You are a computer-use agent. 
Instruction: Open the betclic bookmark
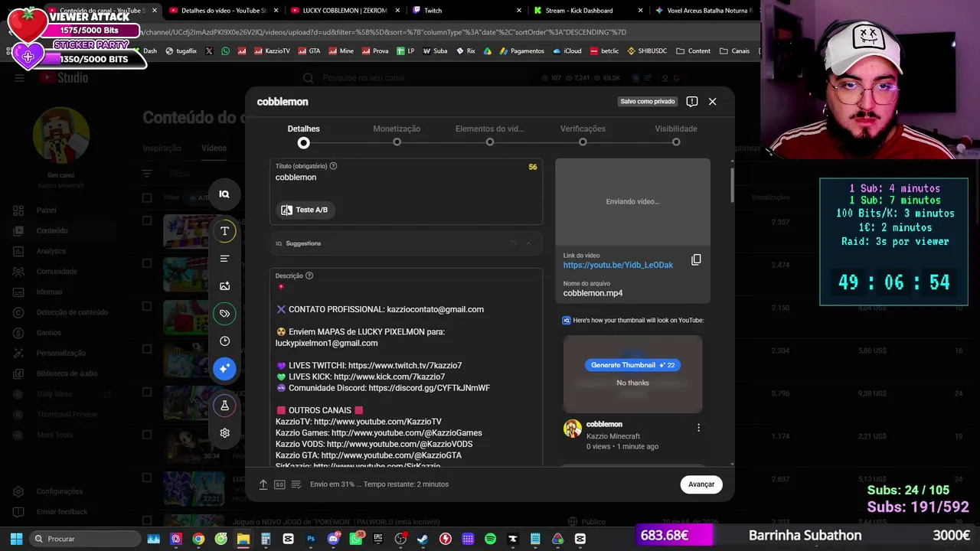(x=605, y=51)
